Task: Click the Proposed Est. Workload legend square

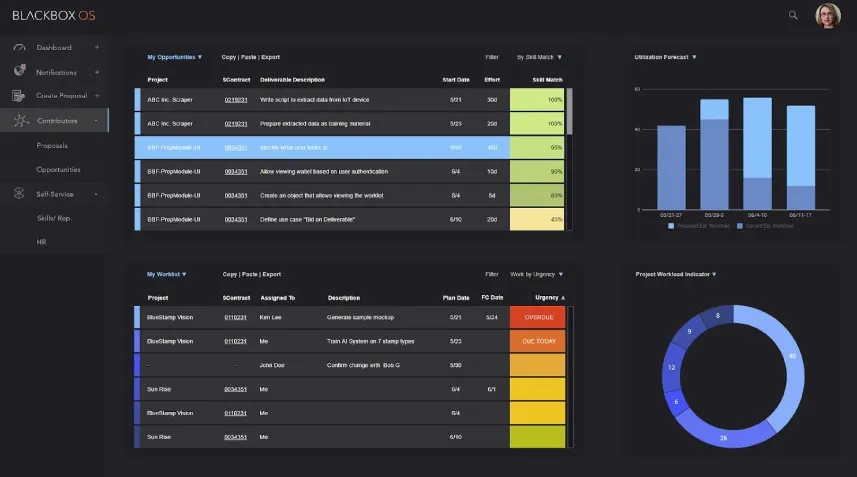Action: pos(671,226)
